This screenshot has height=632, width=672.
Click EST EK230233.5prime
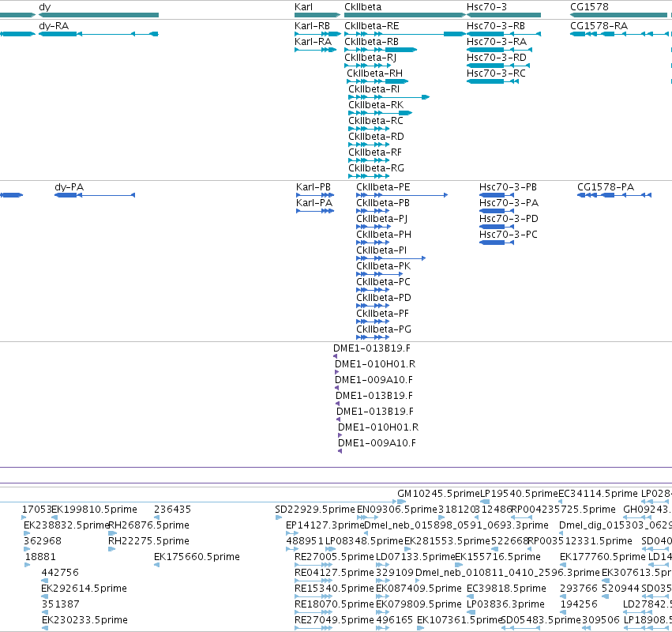point(84,620)
